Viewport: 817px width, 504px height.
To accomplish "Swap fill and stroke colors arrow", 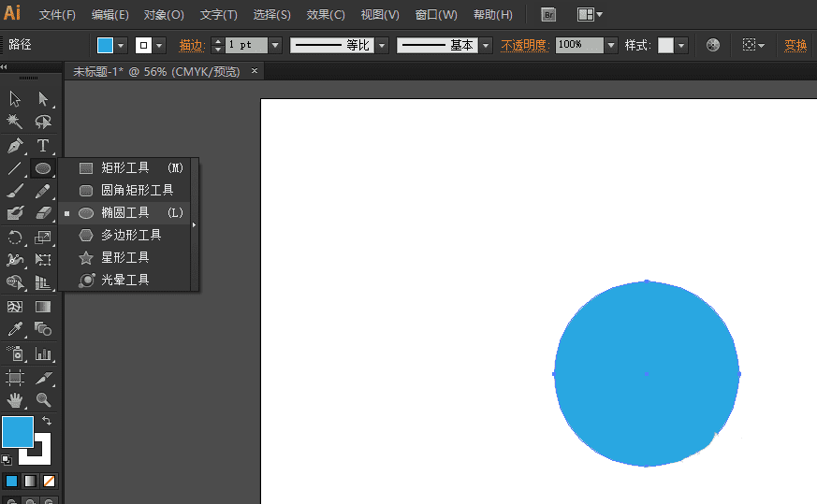I will [47, 420].
